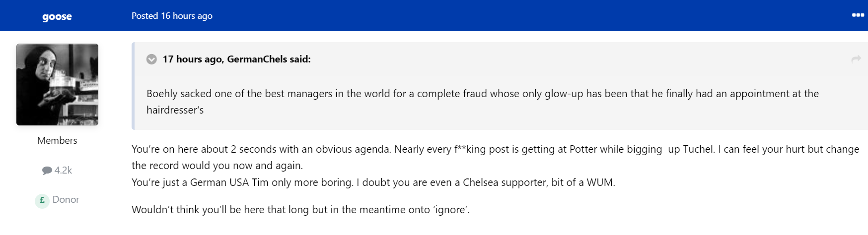Click the last line ending with 'ignore'
Screen dimensions: 868x235
(x=300, y=210)
